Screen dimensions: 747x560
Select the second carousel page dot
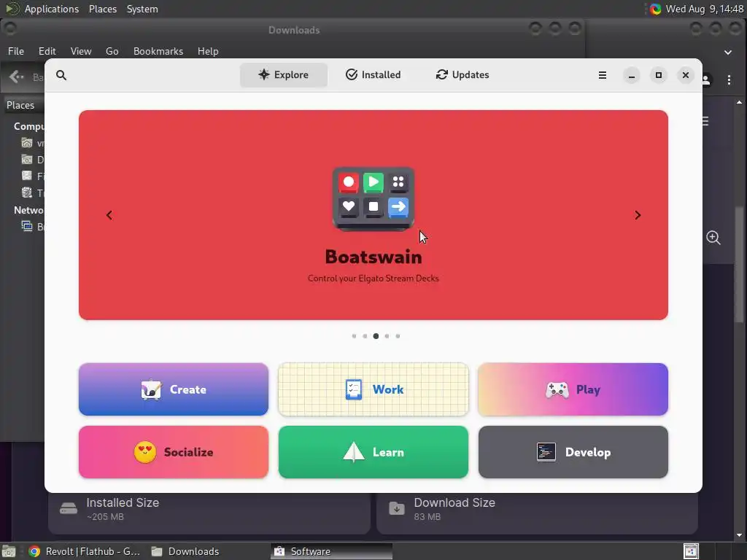tap(365, 336)
